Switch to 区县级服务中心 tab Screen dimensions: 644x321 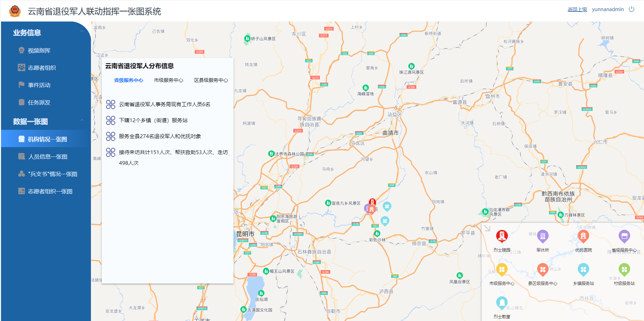coord(211,80)
